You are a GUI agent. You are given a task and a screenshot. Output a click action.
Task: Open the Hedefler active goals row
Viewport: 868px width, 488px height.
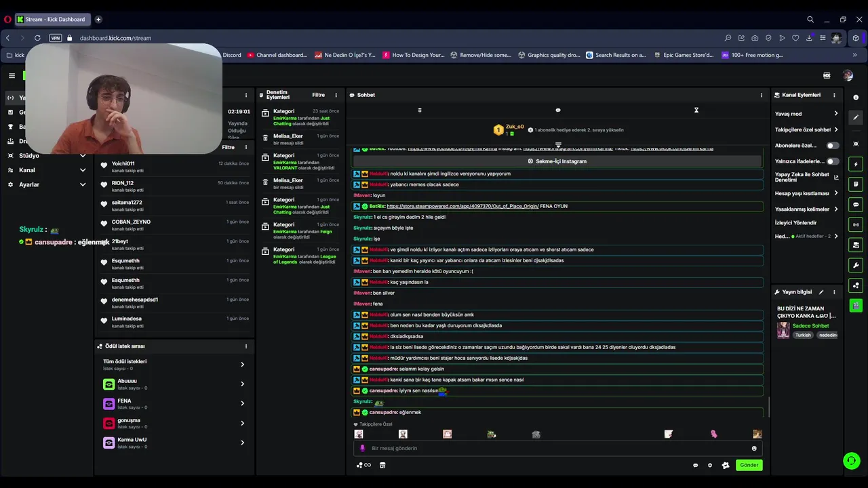(807, 237)
